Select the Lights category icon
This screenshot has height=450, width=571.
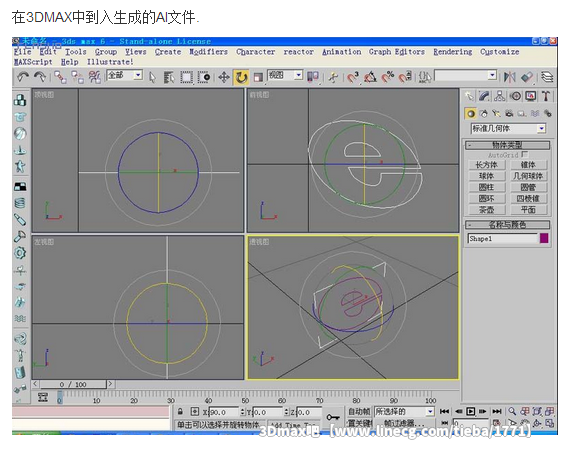pos(496,114)
